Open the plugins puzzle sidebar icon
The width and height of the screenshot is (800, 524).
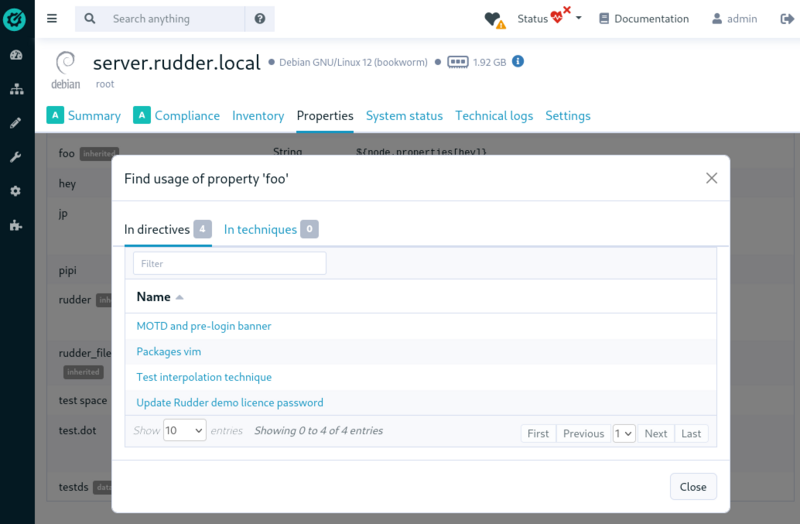(x=16, y=225)
